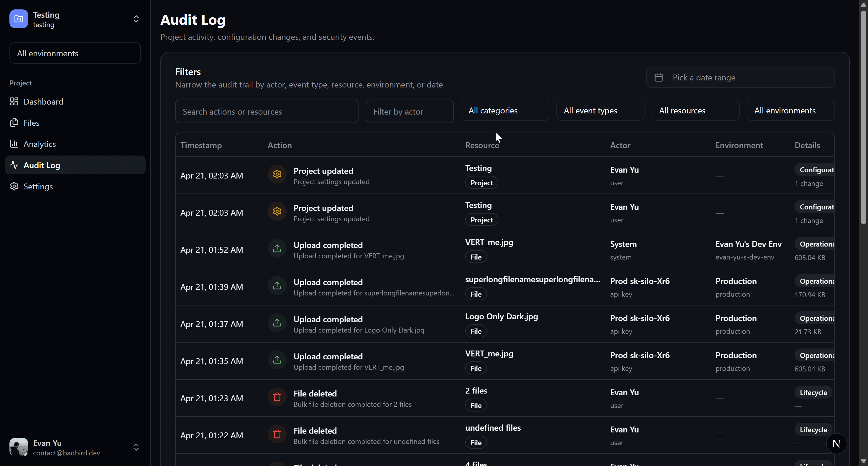The width and height of the screenshot is (868, 466).
Task: Click Prod sk-silo-Xr6 on the 01:39 AM row
Action: 640,281
